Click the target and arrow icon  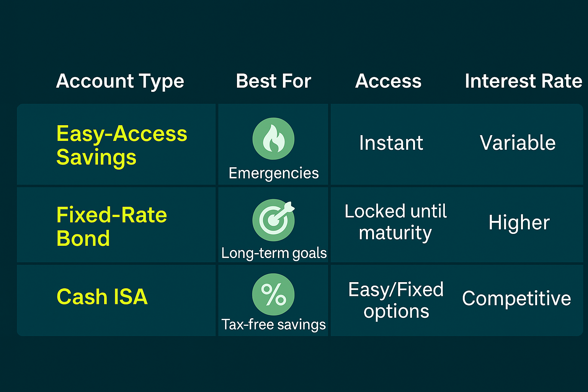pyautogui.click(x=273, y=220)
